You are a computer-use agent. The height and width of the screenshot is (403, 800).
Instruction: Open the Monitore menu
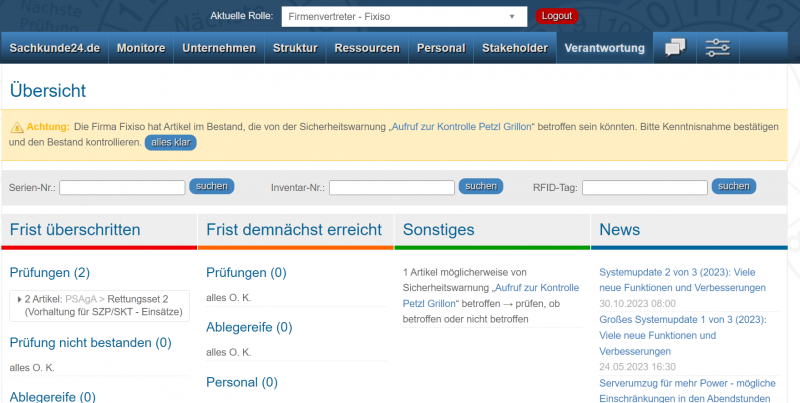tap(141, 48)
